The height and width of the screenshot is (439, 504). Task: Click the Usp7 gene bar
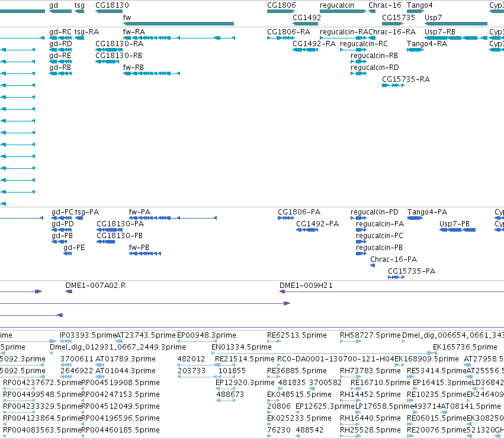[x=456, y=24]
